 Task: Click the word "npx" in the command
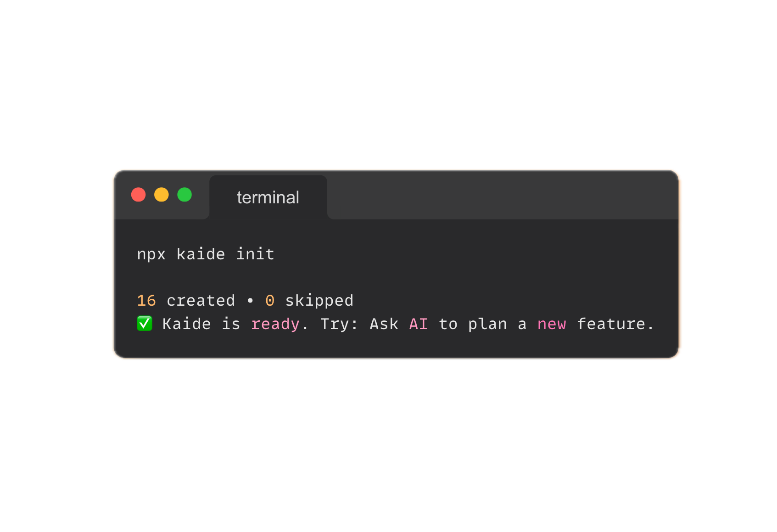click(x=151, y=254)
